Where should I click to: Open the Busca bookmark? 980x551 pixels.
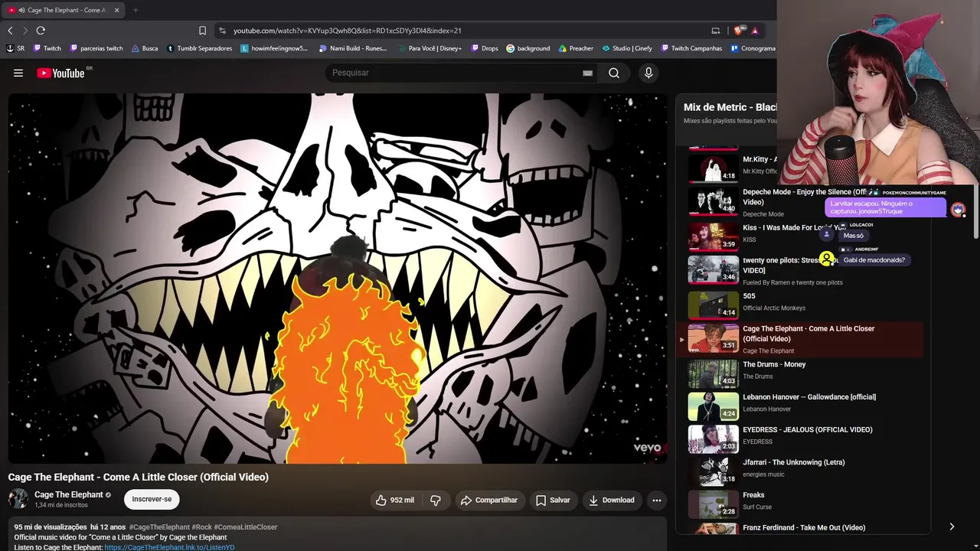coord(145,48)
